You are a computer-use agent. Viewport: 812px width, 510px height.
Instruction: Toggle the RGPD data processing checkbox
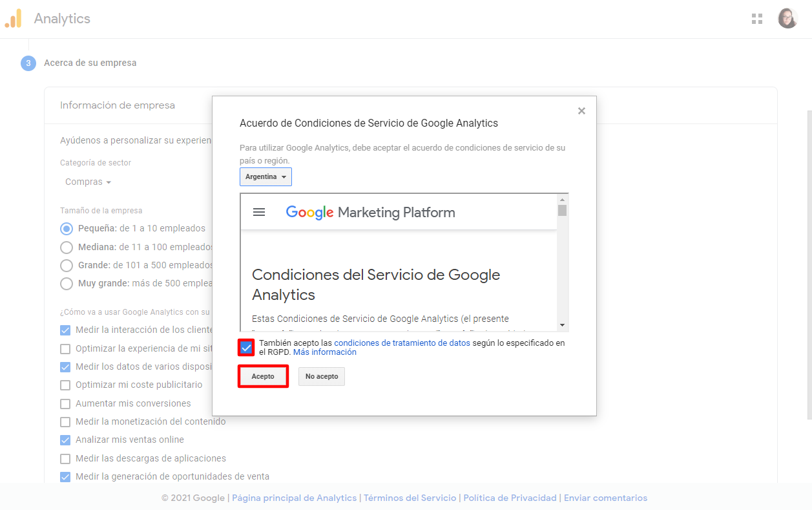(245, 348)
